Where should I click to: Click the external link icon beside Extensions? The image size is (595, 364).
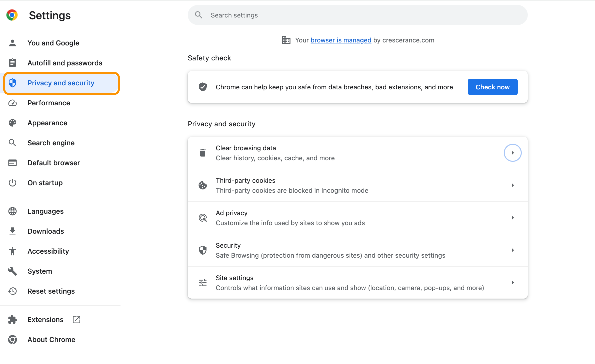click(x=76, y=320)
